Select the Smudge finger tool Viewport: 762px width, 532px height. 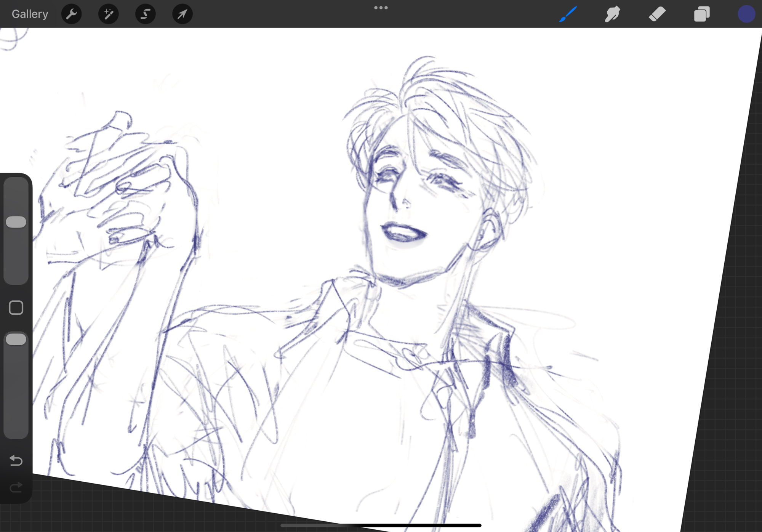[x=612, y=14]
